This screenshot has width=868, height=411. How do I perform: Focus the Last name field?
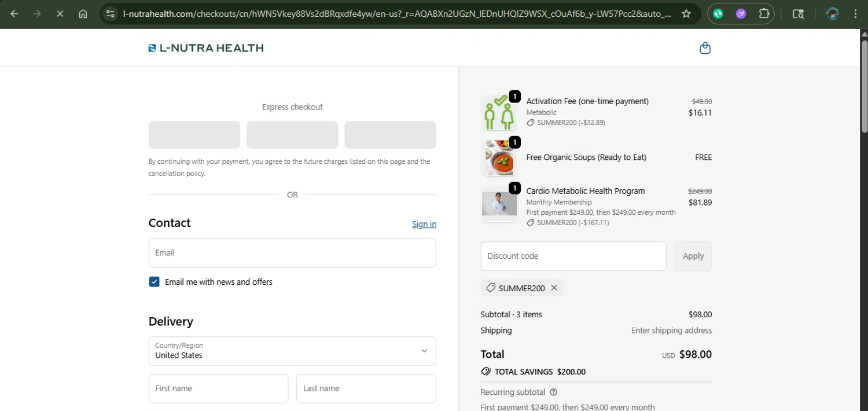pos(366,388)
